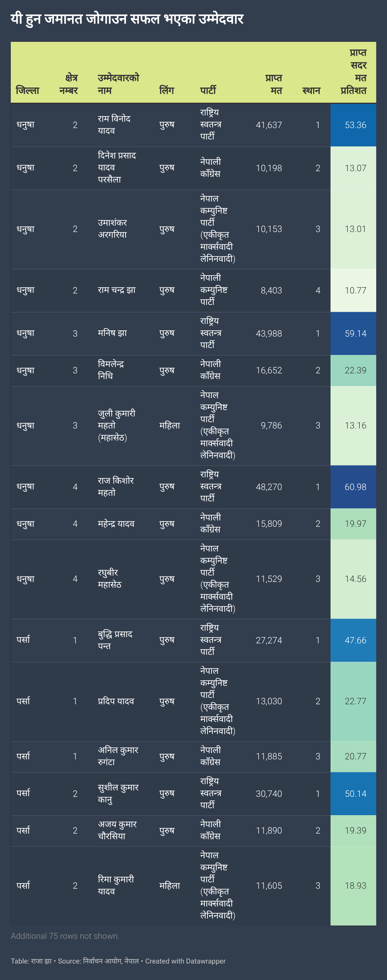Click vote count 48,270

point(269,487)
